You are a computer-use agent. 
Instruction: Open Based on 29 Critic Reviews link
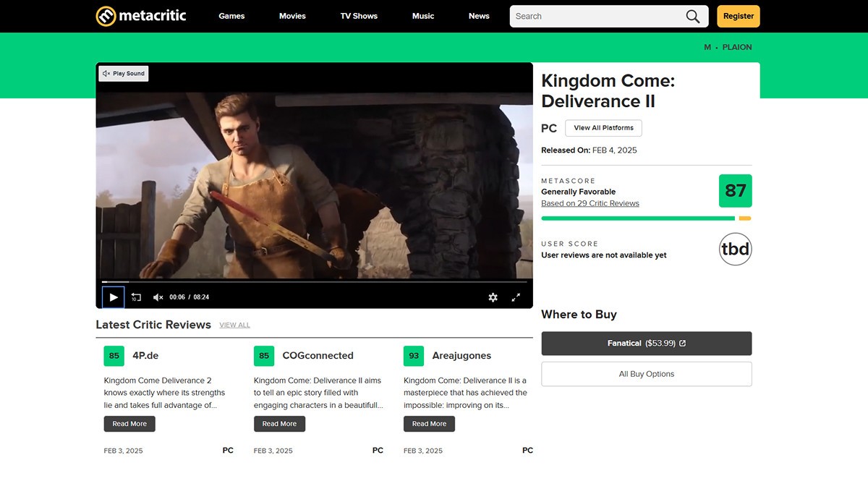click(x=590, y=203)
